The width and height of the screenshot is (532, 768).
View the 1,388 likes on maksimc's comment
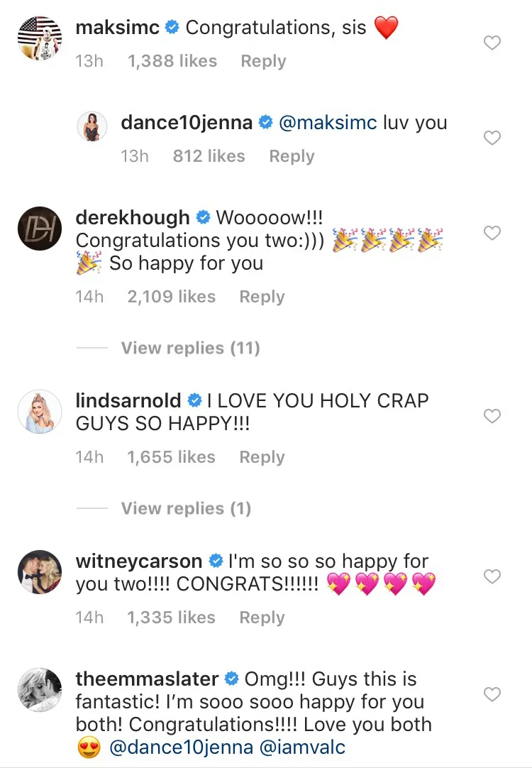172,61
